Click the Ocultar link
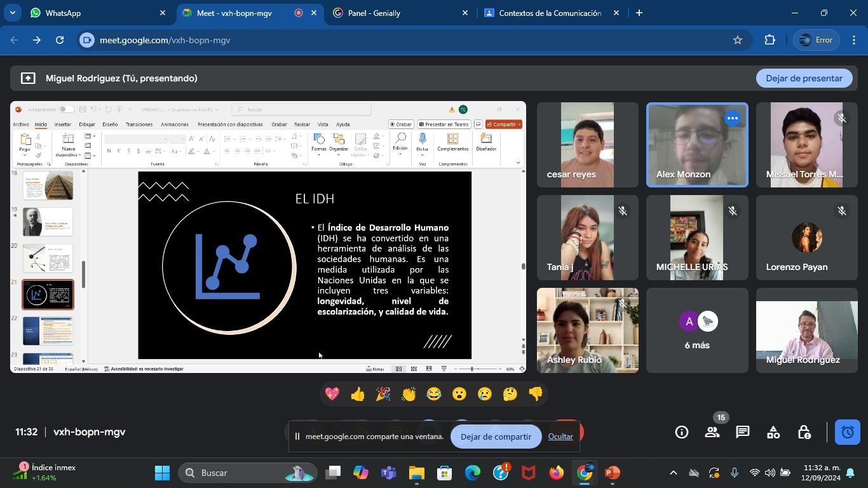The height and width of the screenshot is (488, 868). coord(560,437)
